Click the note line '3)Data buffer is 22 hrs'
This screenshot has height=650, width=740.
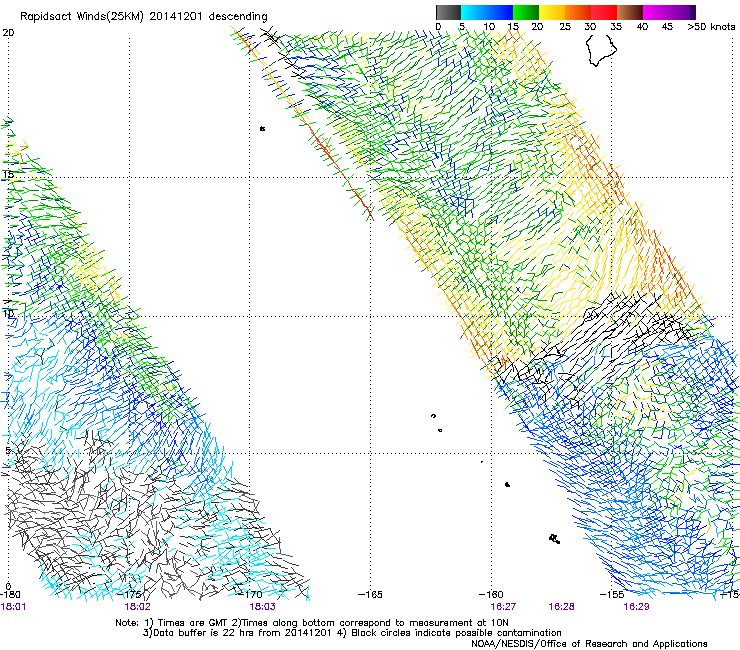(352, 633)
